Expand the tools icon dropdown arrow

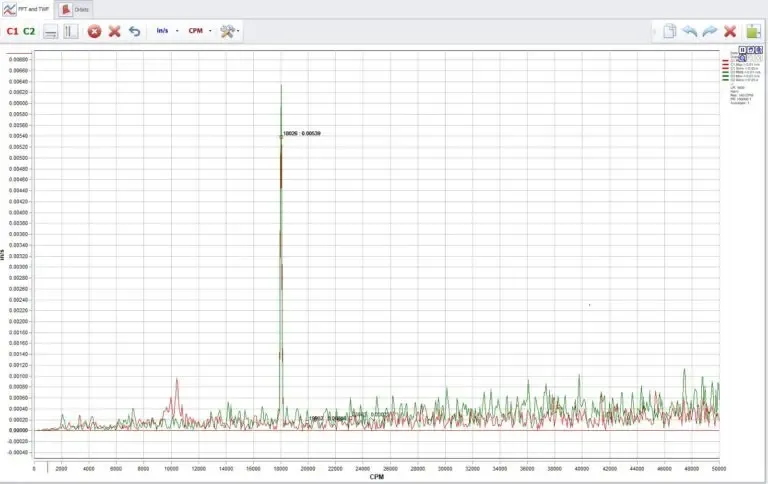pyautogui.click(x=238, y=31)
